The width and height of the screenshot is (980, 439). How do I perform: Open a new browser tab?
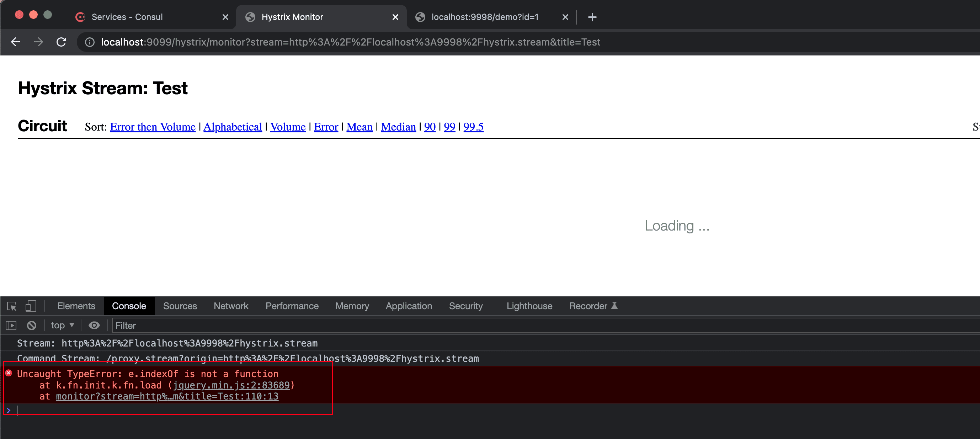[592, 17]
